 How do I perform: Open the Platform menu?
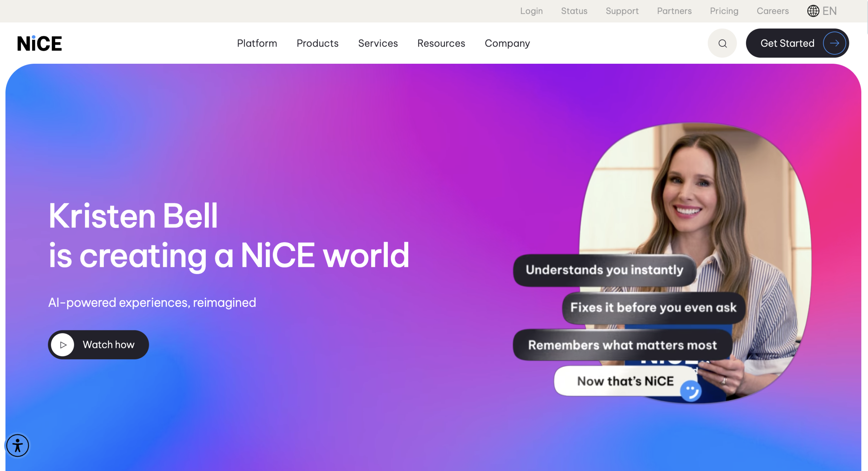click(x=257, y=43)
